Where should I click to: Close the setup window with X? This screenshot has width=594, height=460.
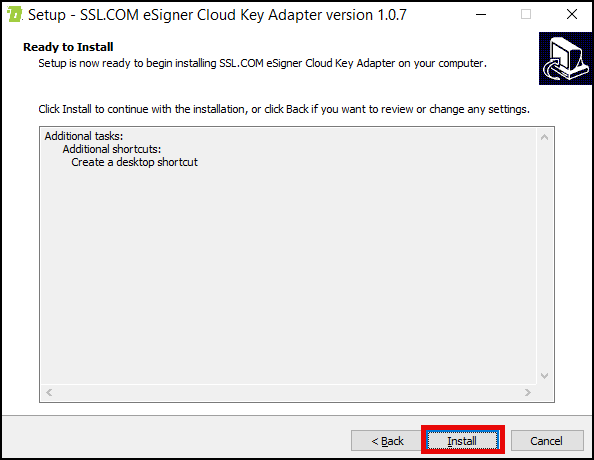point(572,15)
